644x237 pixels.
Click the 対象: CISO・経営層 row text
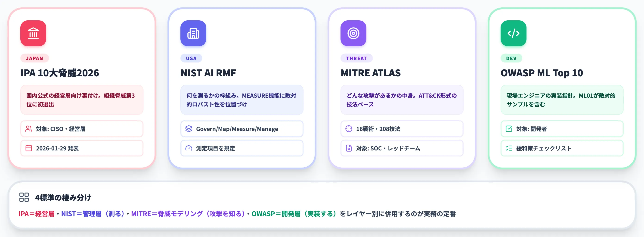(x=61, y=129)
